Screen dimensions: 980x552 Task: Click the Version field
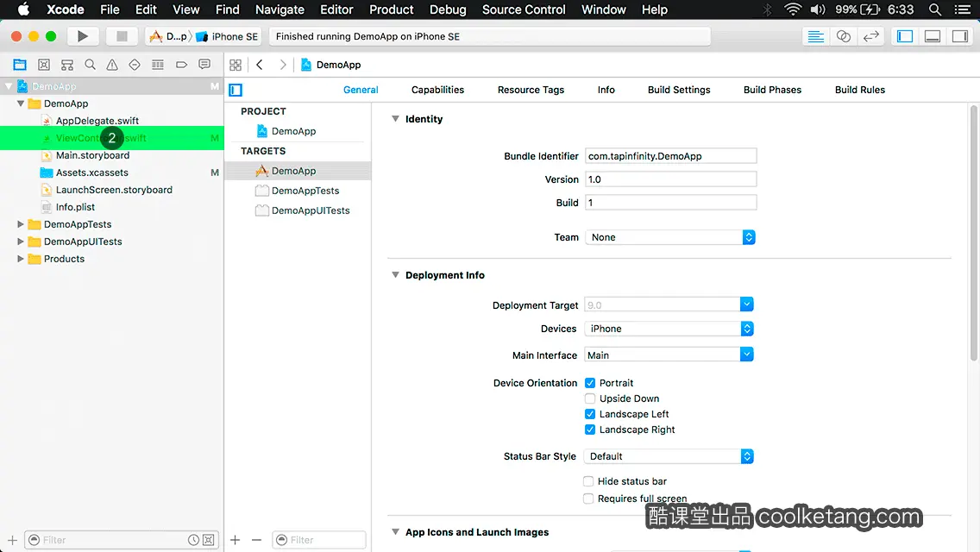click(670, 179)
